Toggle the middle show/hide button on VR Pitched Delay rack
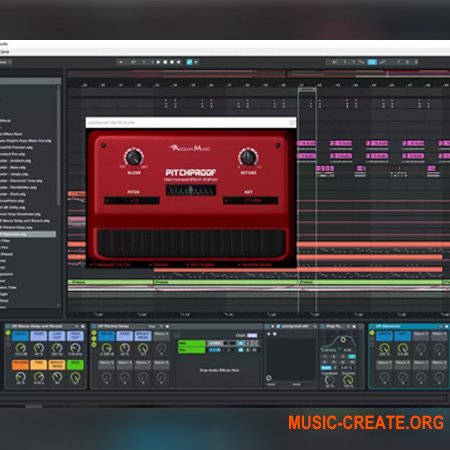 coord(94,339)
